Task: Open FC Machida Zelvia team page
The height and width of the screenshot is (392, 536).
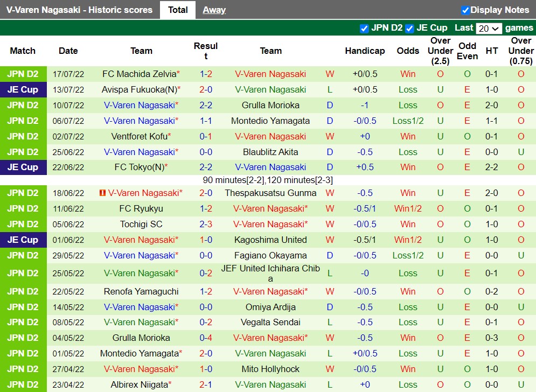Action: tap(139, 74)
